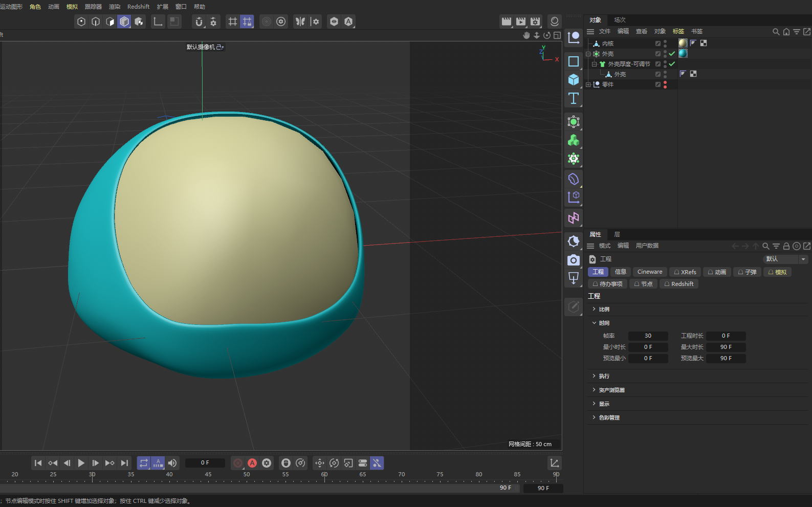The width and height of the screenshot is (812, 507).
Task: Click the Cineware button
Action: pyautogui.click(x=650, y=272)
